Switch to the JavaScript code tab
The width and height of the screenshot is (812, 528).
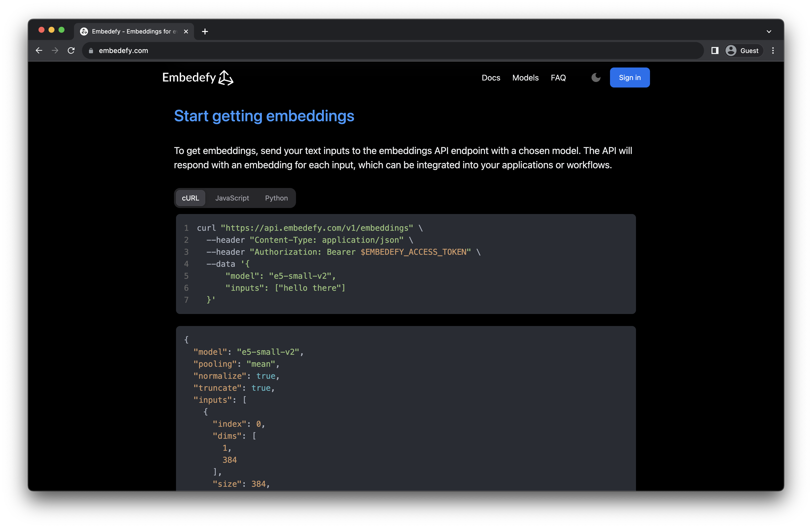(x=232, y=198)
